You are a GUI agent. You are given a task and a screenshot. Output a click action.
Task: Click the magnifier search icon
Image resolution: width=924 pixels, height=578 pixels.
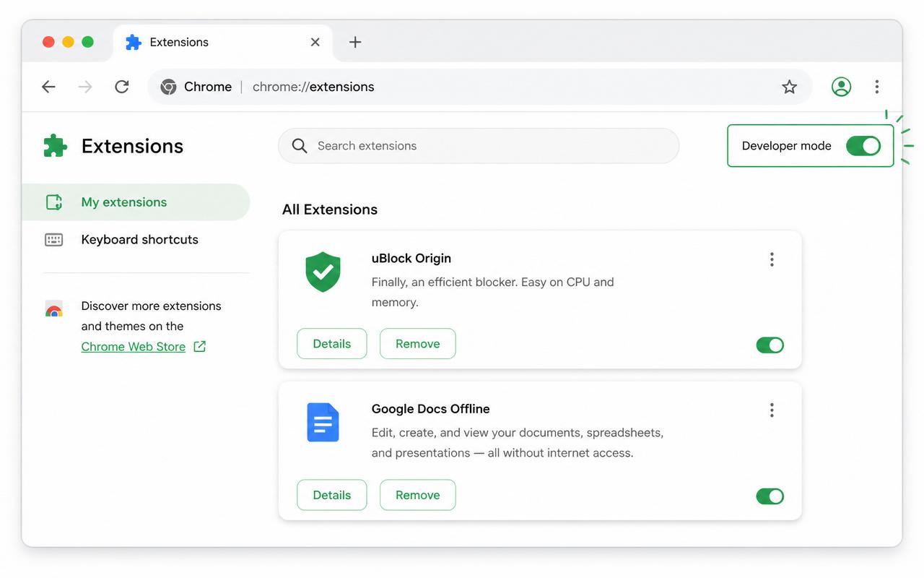pyautogui.click(x=300, y=146)
